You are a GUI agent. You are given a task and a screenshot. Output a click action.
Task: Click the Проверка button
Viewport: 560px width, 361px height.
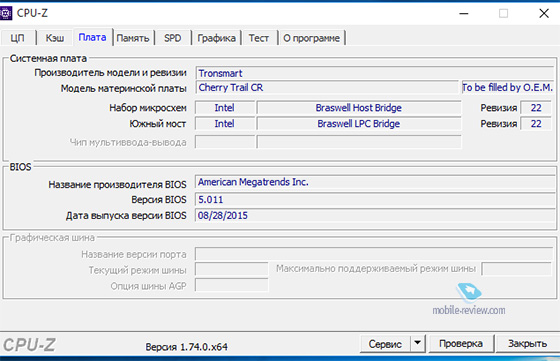pos(461,344)
